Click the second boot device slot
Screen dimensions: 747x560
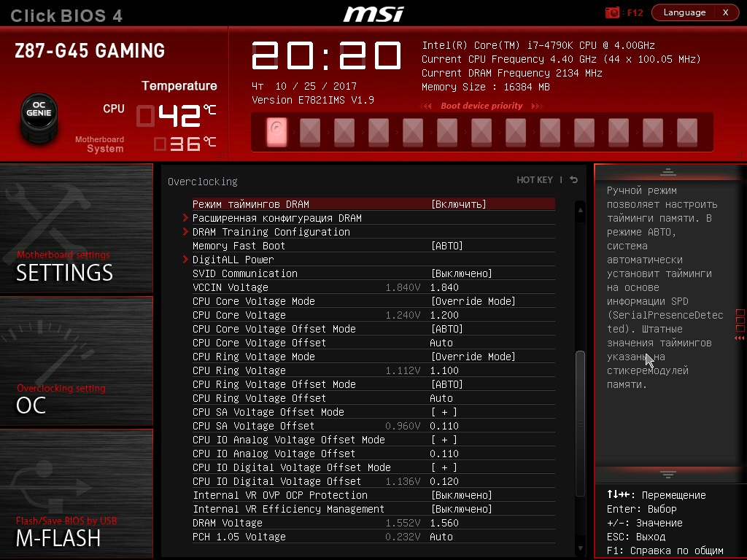click(310, 132)
